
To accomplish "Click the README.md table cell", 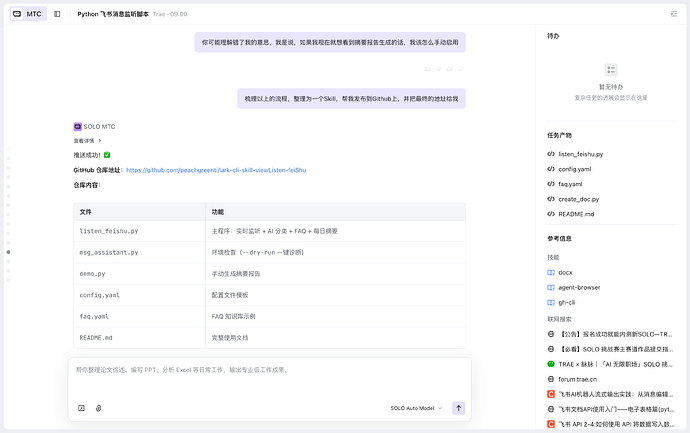I will click(x=139, y=338).
